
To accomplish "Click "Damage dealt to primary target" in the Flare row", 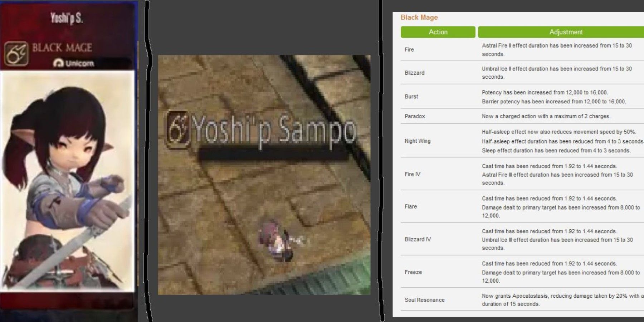I will pyautogui.click(x=561, y=211).
